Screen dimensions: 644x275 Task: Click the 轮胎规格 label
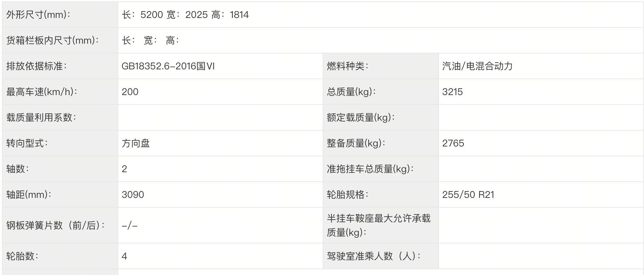tap(347, 195)
